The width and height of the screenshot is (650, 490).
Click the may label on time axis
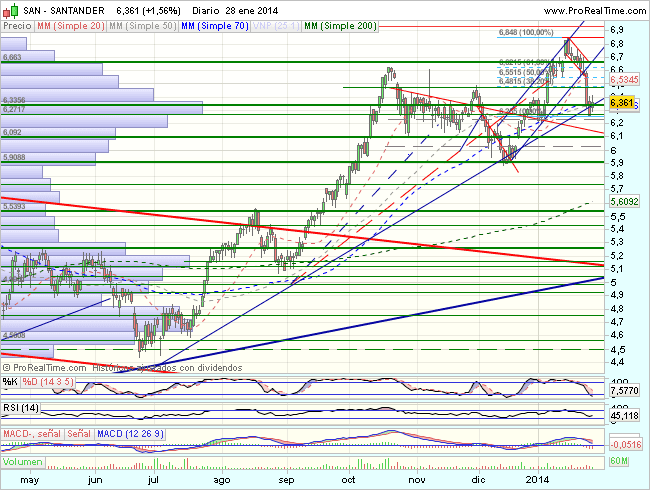click(30, 480)
